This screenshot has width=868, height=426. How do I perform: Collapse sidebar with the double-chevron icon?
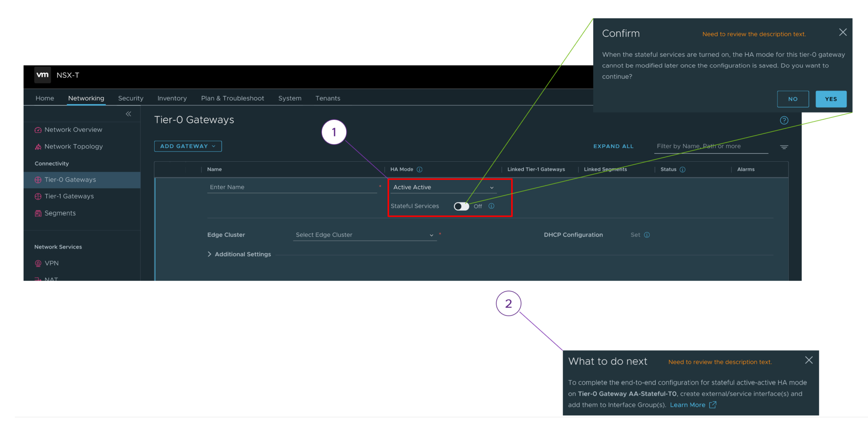(128, 113)
